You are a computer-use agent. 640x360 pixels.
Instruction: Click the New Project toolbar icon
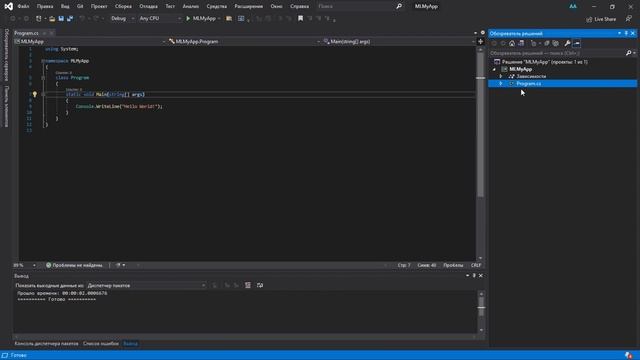click(39, 18)
